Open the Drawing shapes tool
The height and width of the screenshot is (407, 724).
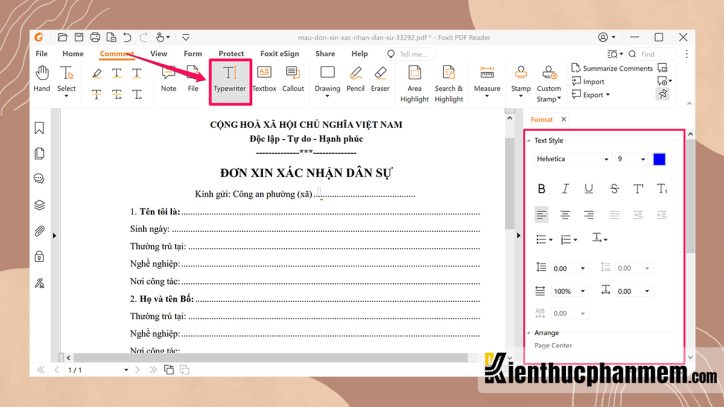327,81
